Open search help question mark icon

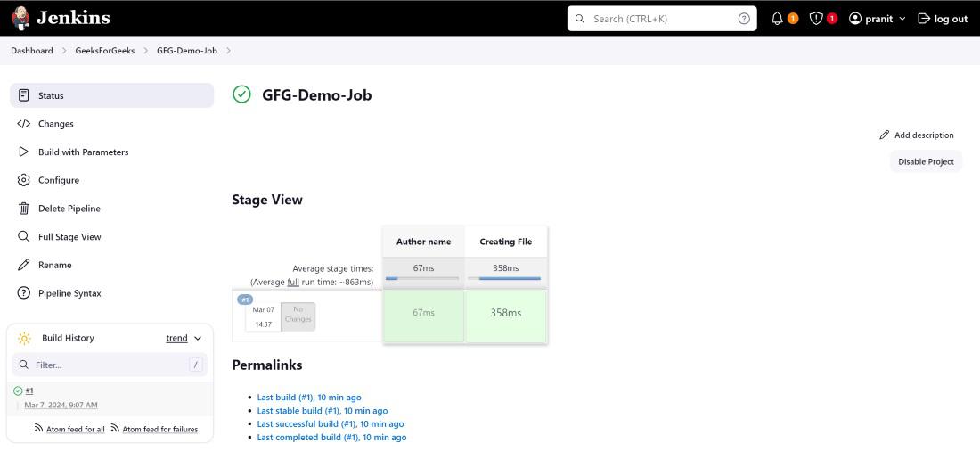coord(744,19)
